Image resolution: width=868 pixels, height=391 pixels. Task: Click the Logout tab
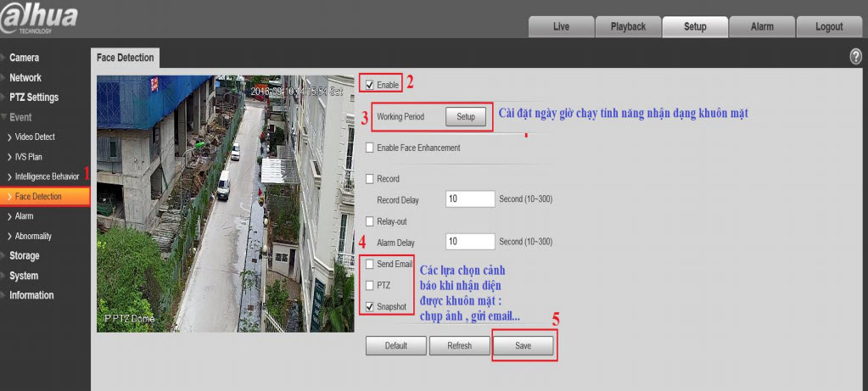point(829,26)
